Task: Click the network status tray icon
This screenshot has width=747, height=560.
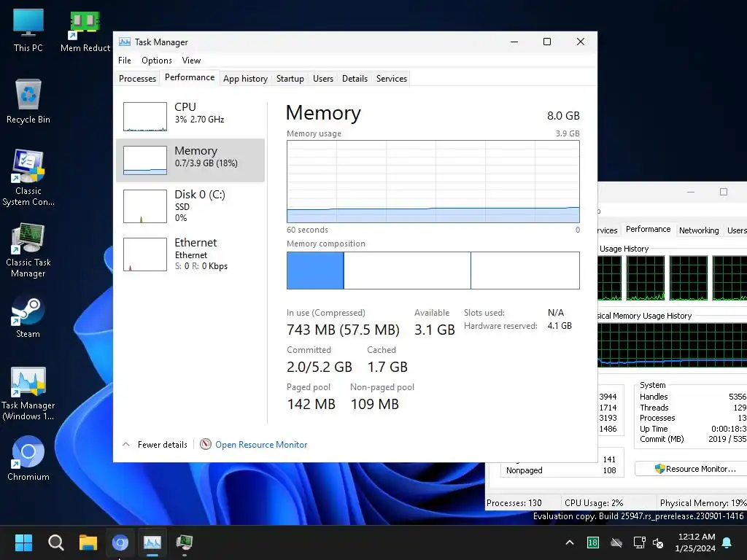Action: coord(639,542)
